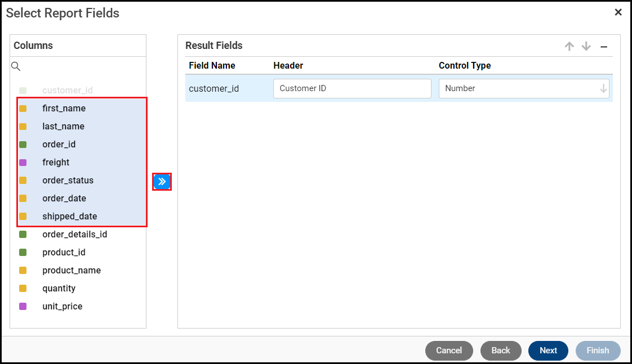Open the Control Type Number dropdown
The height and width of the screenshot is (364, 632).
pos(524,88)
